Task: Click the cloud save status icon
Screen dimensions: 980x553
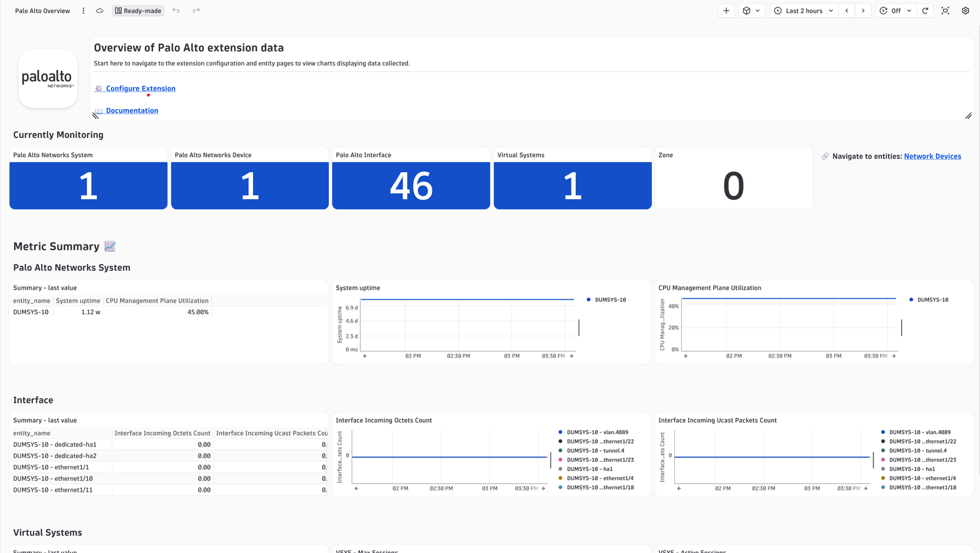Action: 100,10
